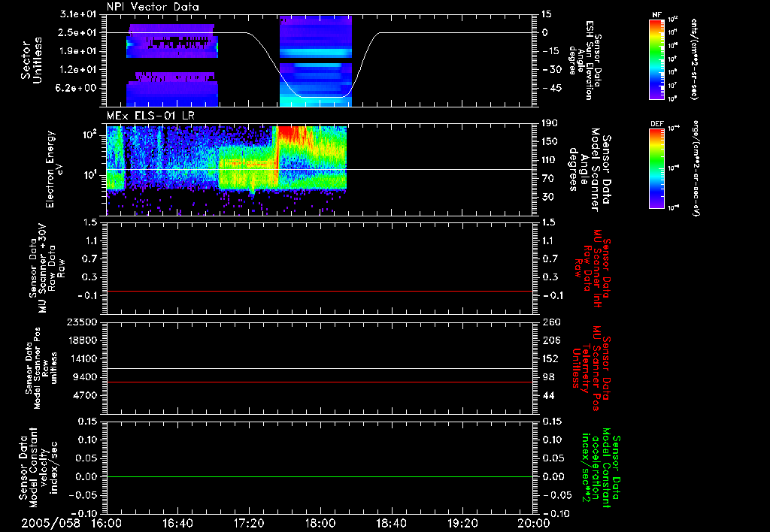Click the DEF energy flux color bar

click(x=656, y=169)
